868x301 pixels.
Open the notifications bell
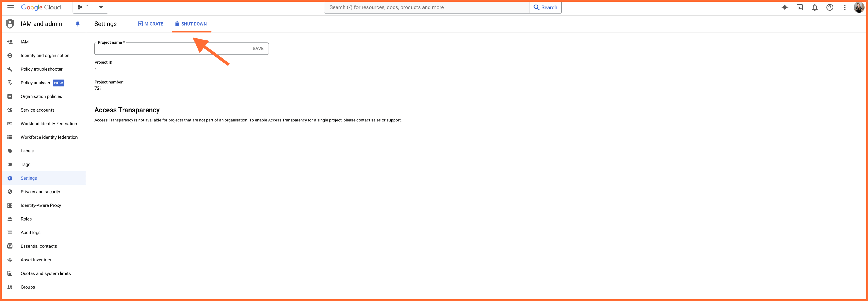tap(814, 7)
